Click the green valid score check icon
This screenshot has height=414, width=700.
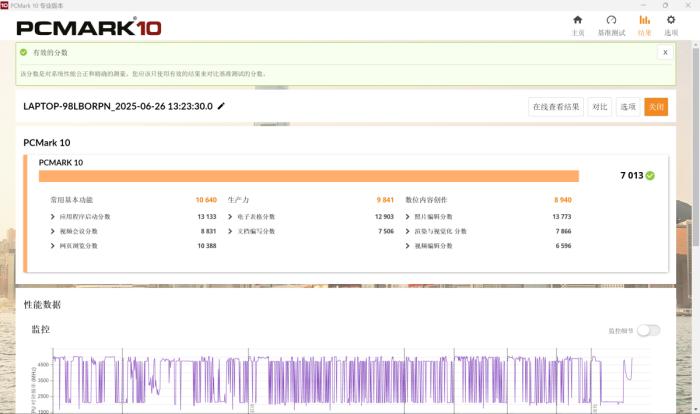tap(25, 53)
